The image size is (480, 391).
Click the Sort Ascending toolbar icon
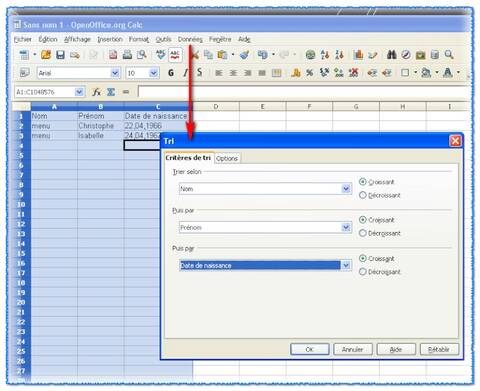click(x=325, y=55)
